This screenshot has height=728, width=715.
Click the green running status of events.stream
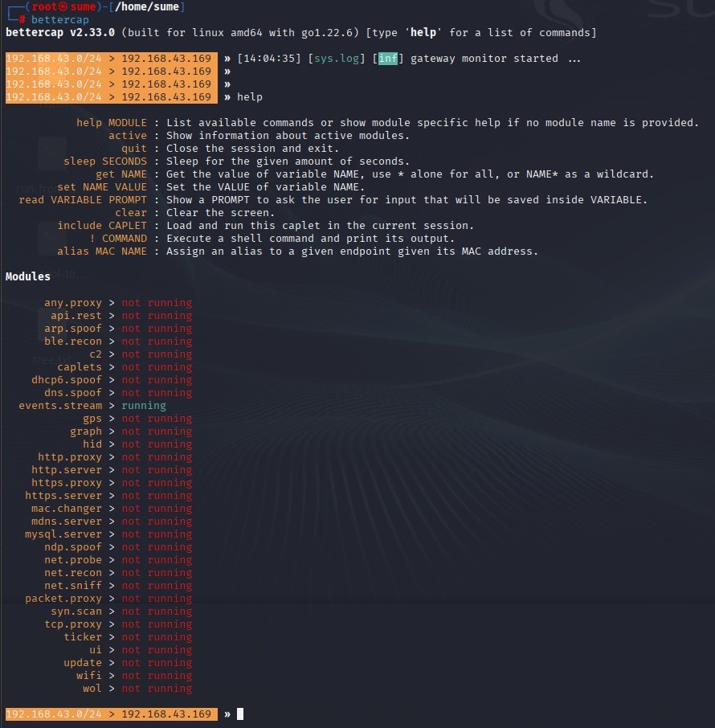pyautogui.click(x=144, y=406)
